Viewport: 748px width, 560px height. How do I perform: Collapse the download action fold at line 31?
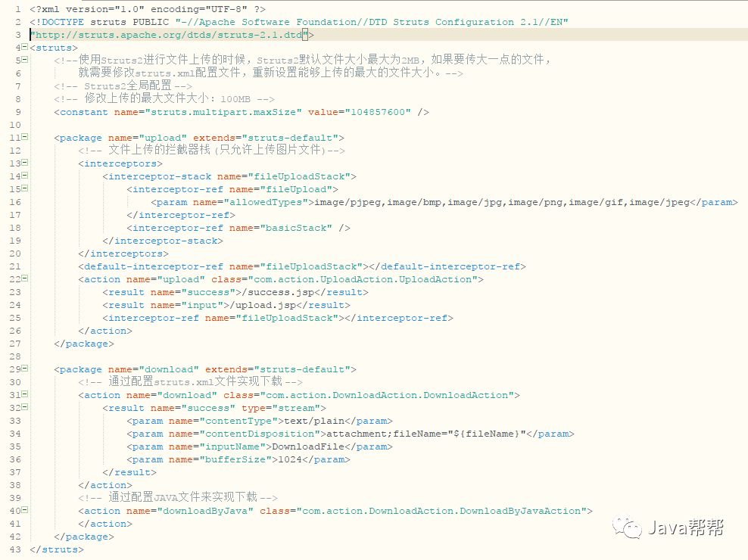24,394
